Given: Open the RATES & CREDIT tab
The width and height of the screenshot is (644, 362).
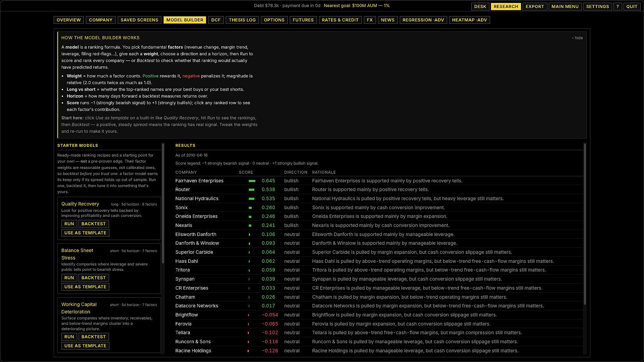Looking at the screenshot, I should [x=340, y=20].
